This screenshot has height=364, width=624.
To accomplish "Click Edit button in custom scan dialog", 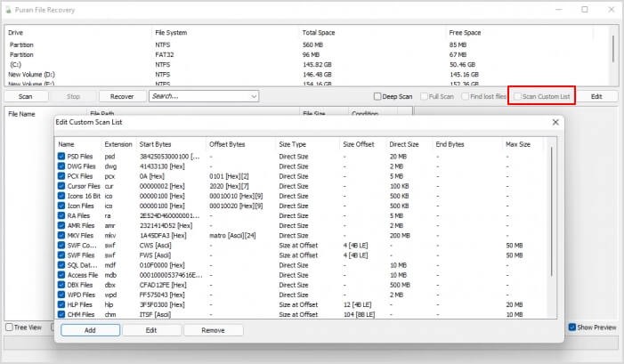I will (151, 330).
